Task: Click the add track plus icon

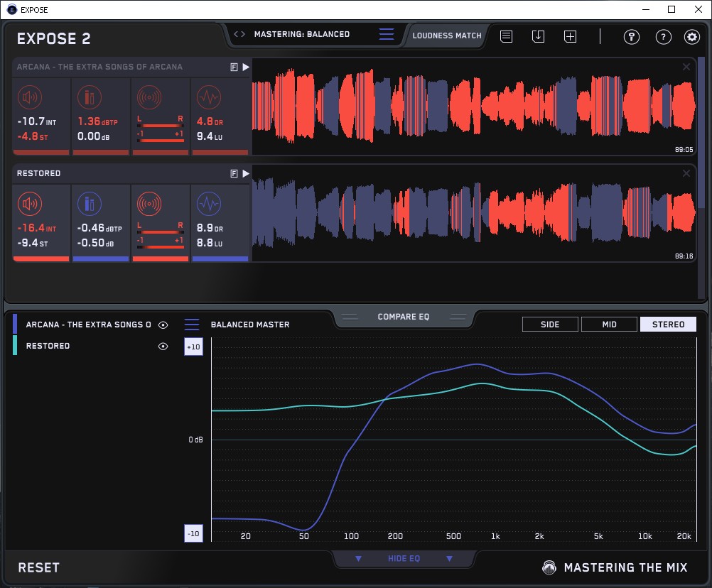Action: point(571,36)
